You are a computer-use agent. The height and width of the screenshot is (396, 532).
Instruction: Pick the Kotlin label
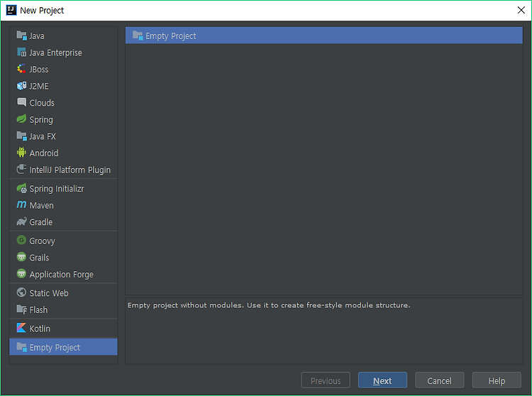point(40,329)
